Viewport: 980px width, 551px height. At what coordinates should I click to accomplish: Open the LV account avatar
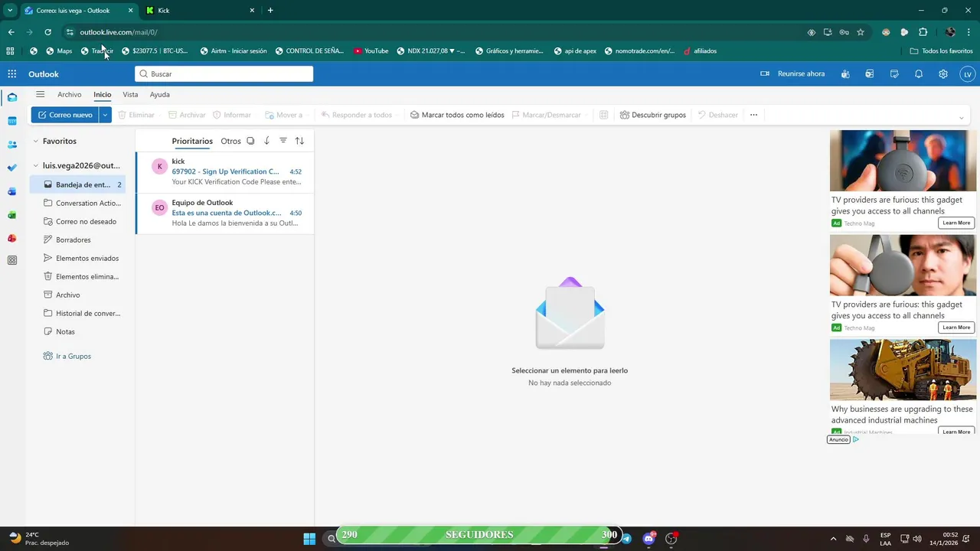(x=968, y=74)
